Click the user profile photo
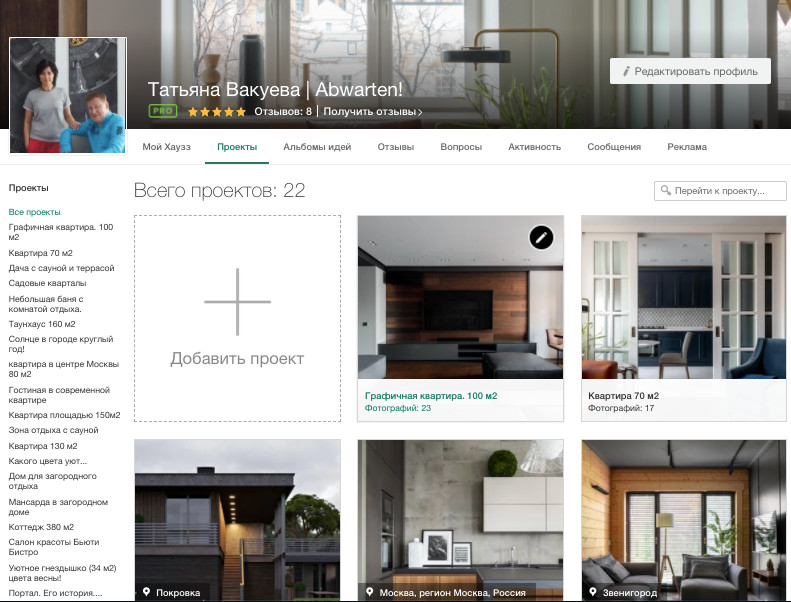Image resolution: width=791 pixels, height=602 pixels. coord(68,96)
